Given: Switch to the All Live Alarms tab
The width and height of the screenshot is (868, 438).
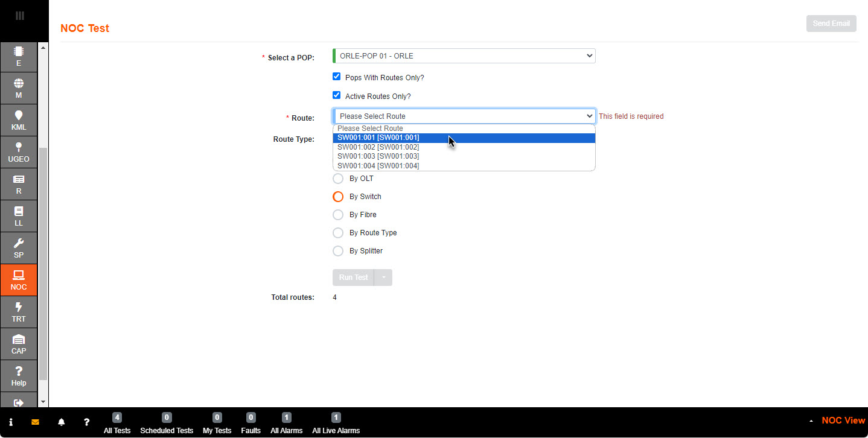Looking at the screenshot, I should 336,424.
